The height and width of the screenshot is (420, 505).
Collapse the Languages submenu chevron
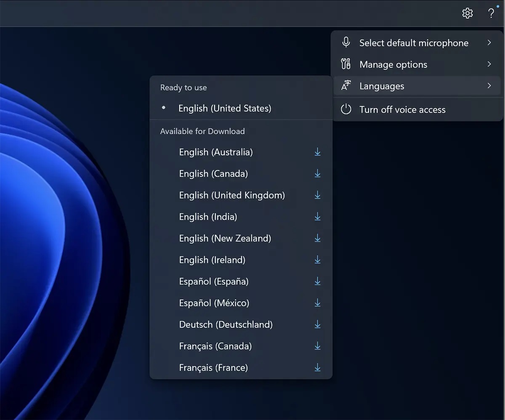coord(489,86)
